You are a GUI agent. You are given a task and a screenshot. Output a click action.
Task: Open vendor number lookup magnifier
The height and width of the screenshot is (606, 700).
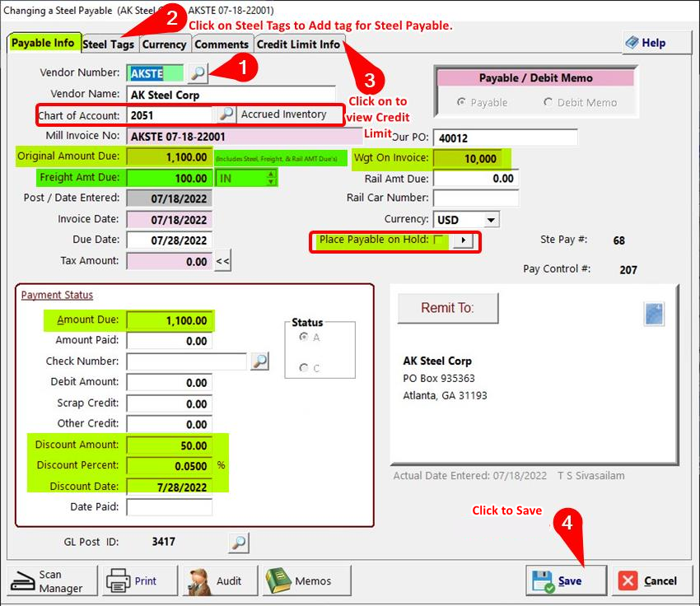click(198, 72)
